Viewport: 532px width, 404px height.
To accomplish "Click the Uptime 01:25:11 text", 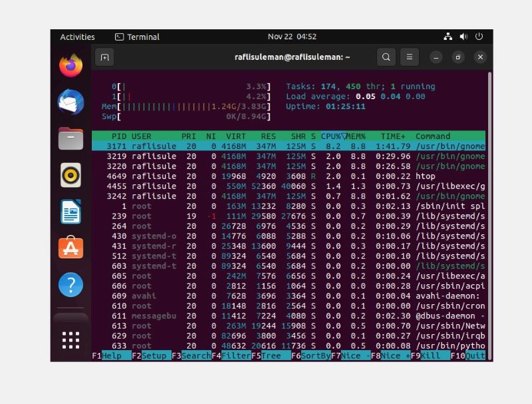I will (x=326, y=106).
